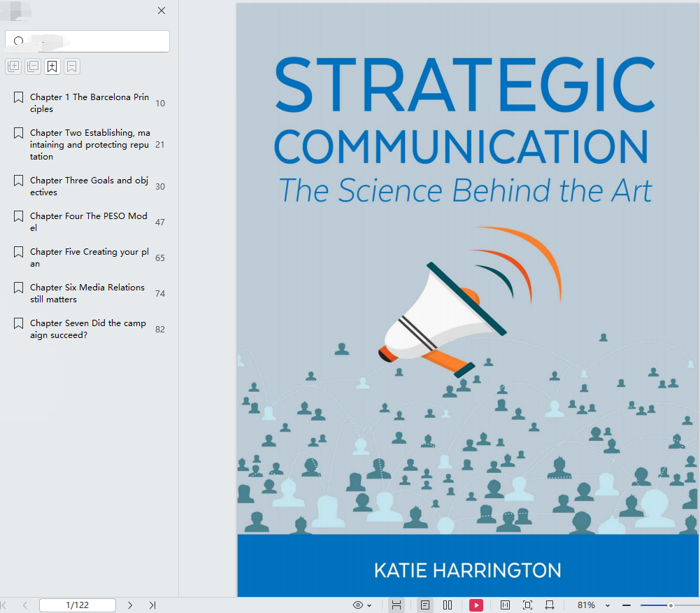Open bookmark Chapter Four The PESO Model
Image resolution: width=700 pixels, height=613 pixels.
(x=88, y=222)
